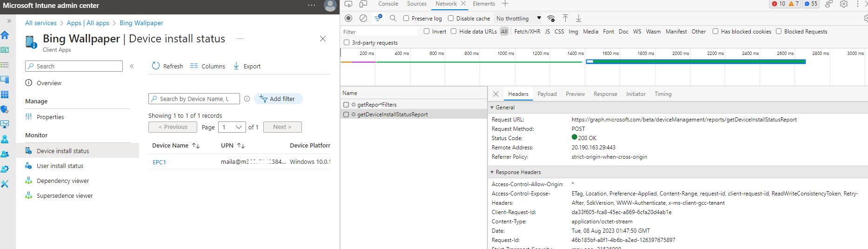Select Dependency viewer menu item

[63, 181]
